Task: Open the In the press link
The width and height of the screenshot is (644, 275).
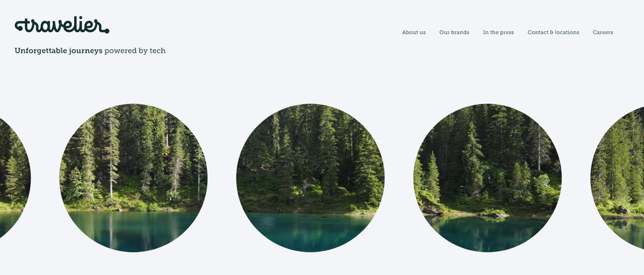Action: (x=498, y=33)
